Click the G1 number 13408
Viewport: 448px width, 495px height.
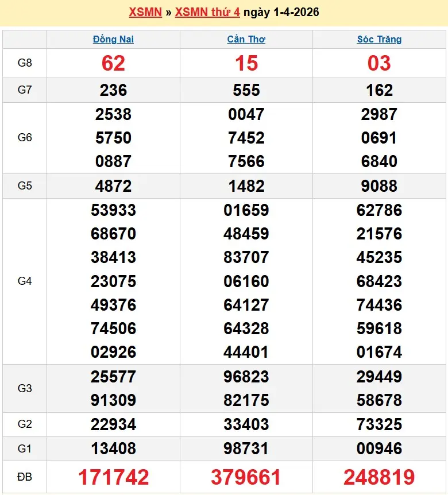click(x=113, y=448)
